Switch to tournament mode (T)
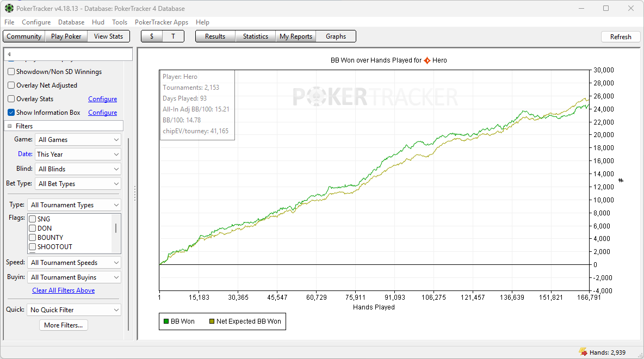 click(173, 36)
